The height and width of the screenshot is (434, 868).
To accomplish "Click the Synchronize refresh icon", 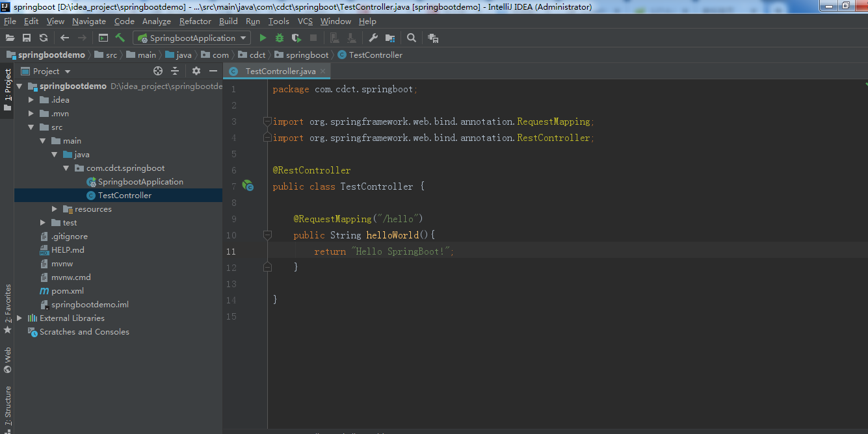I will tap(44, 38).
